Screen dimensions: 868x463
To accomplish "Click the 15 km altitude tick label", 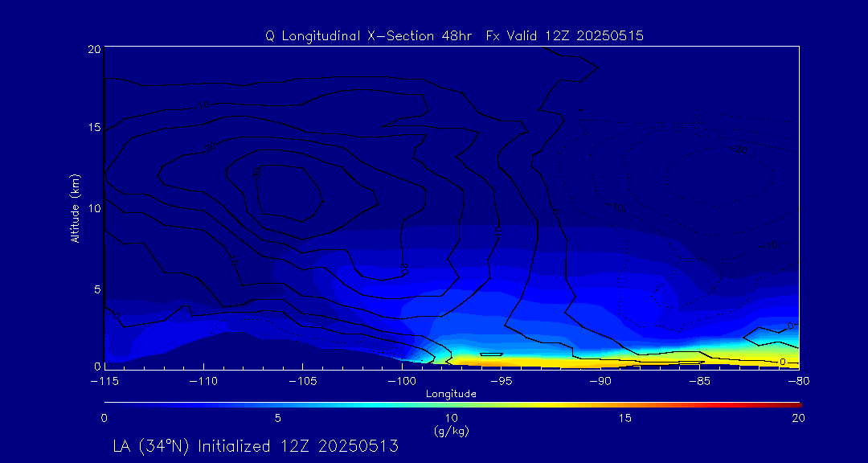I will tap(92, 129).
